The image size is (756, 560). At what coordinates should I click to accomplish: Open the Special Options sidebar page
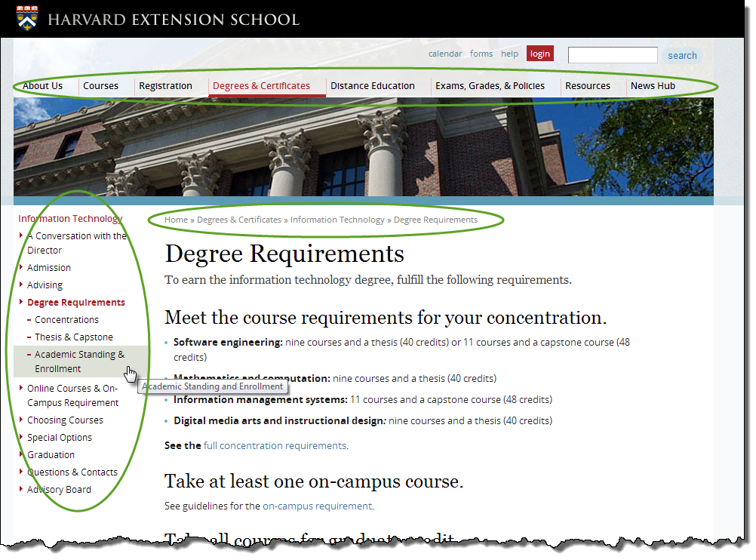tap(60, 438)
